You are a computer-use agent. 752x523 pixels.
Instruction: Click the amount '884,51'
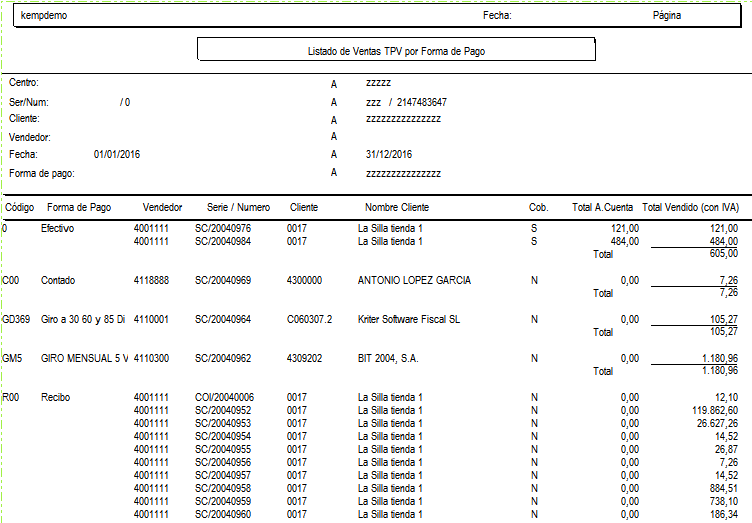tap(724, 488)
